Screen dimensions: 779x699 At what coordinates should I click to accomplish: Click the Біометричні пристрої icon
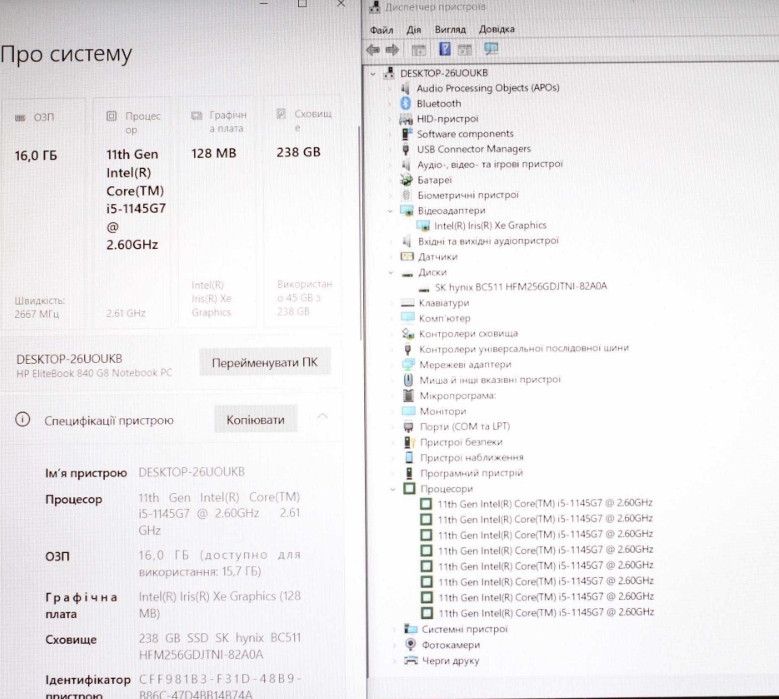click(406, 195)
